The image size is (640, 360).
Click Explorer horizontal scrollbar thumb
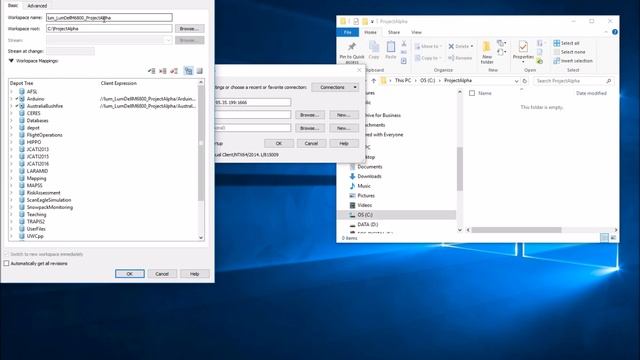click(516, 230)
